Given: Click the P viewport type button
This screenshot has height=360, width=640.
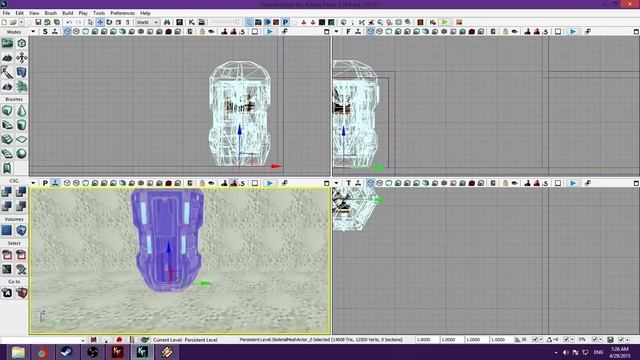Looking at the screenshot, I should coord(45,183).
